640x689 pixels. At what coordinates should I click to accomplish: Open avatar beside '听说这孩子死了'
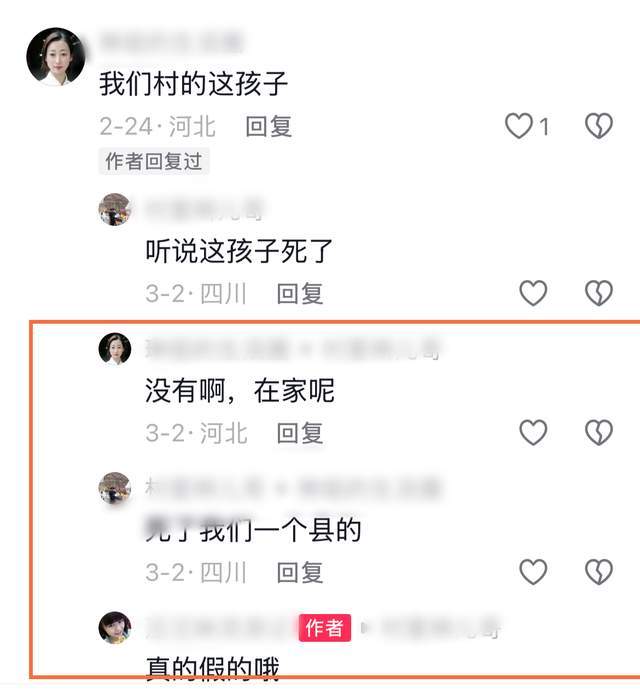[x=115, y=209]
